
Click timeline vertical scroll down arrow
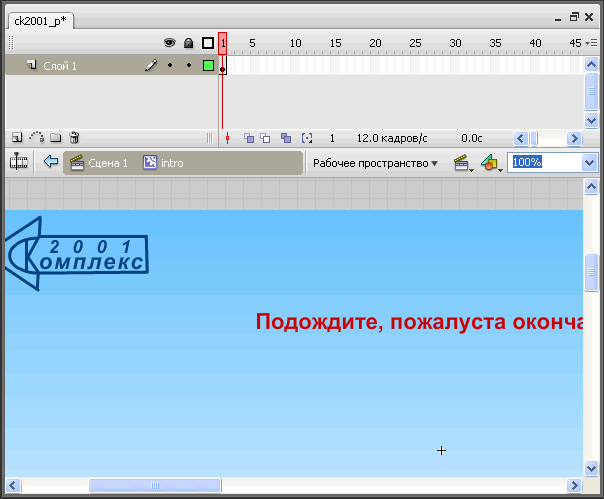tap(591, 120)
